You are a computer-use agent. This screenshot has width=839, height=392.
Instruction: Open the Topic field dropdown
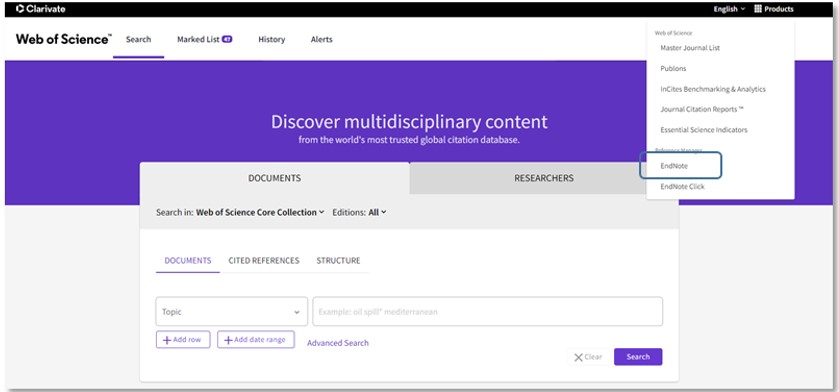tap(232, 311)
